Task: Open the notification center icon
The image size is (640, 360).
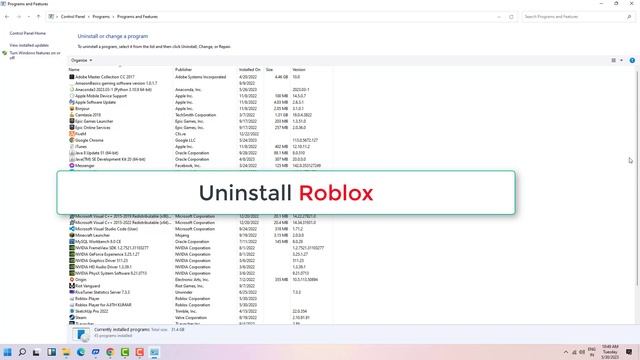Action: click(629, 352)
